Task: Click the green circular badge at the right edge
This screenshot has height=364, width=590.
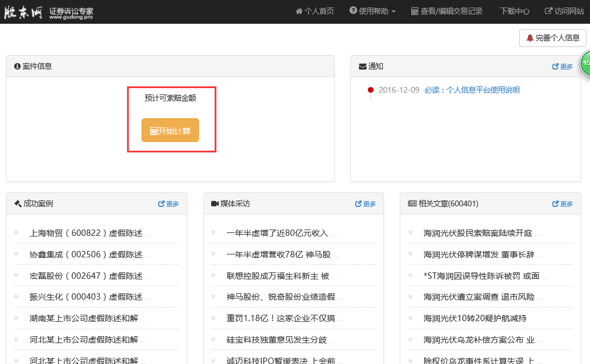Action: [x=585, y=63]
